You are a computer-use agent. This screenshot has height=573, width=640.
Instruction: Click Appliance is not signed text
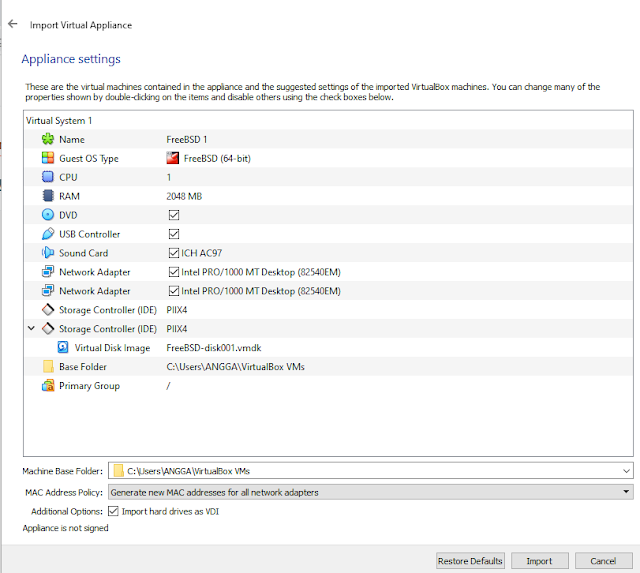pyautogui.click(x=65, y=528)
